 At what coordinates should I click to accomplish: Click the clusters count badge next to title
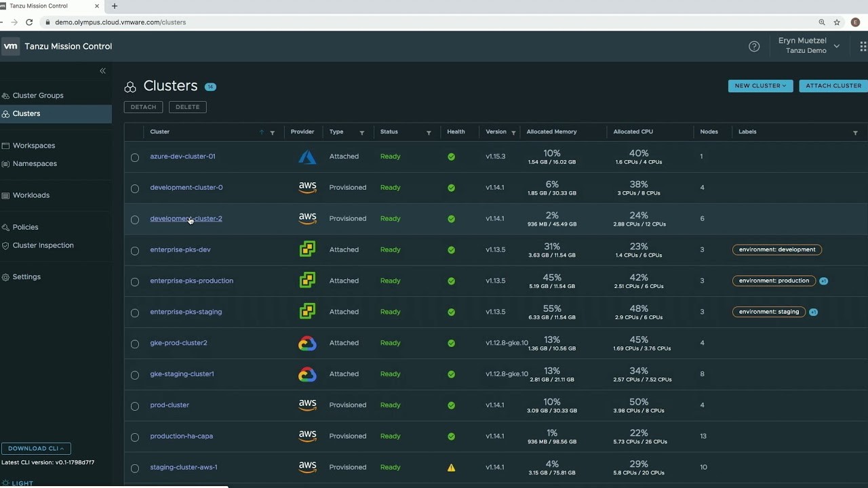(210, 87)
